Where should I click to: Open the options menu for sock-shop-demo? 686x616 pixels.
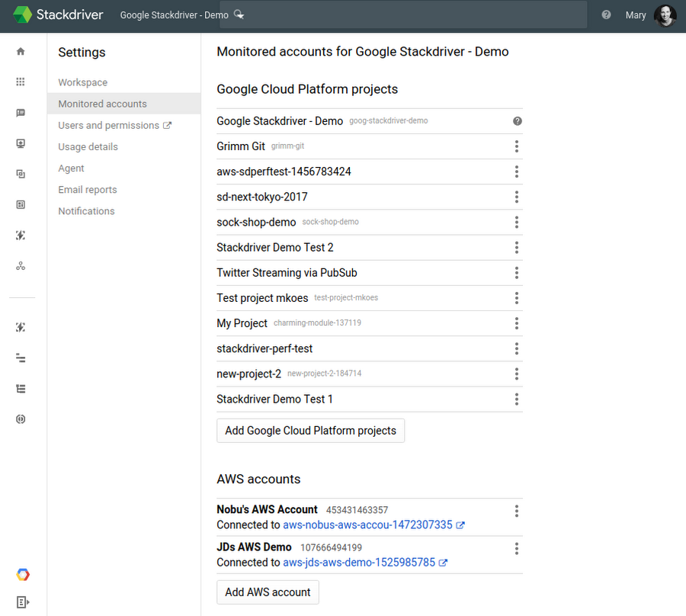tap(517, 223)
